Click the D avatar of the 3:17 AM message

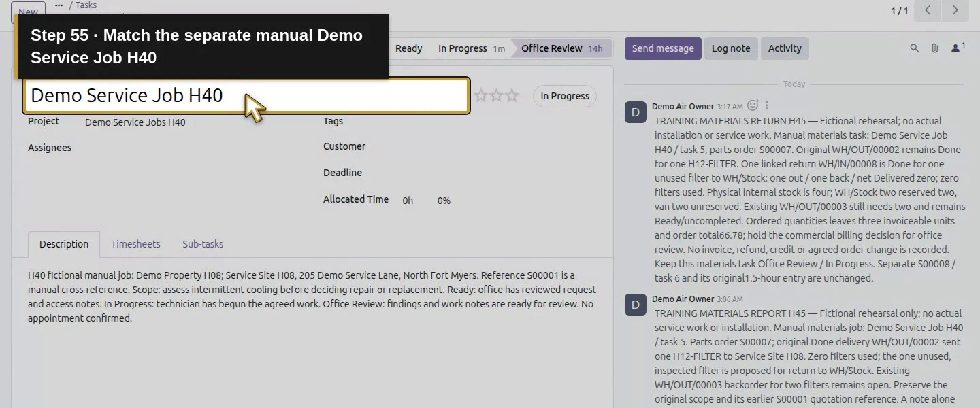pyautogui.click(x=636, y=112)
